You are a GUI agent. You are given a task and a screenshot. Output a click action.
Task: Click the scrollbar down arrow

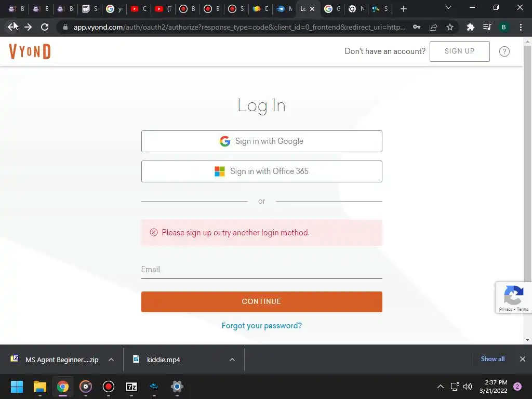527,340
